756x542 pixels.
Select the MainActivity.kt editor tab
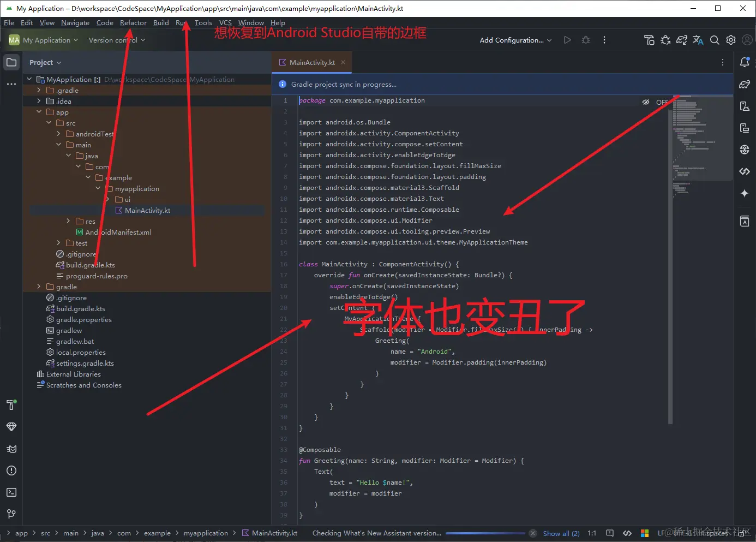pos(312,62)
